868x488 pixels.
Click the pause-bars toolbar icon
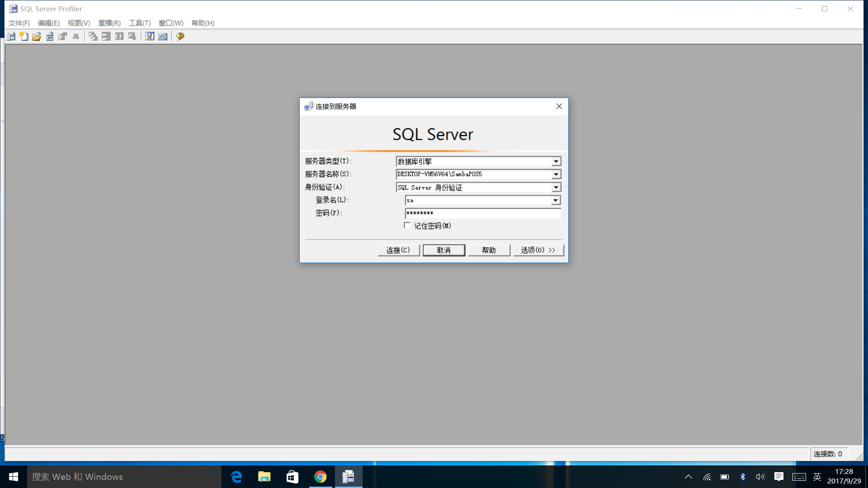(x=119, y=37)
